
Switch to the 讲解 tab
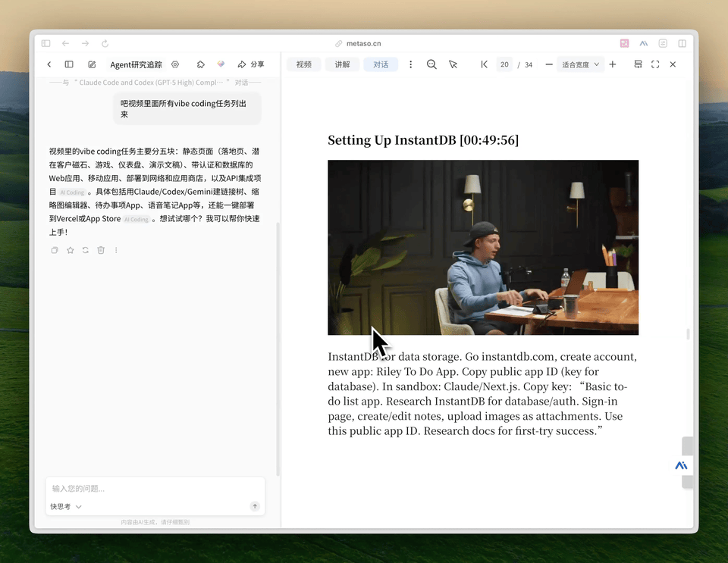coord(342,64)
